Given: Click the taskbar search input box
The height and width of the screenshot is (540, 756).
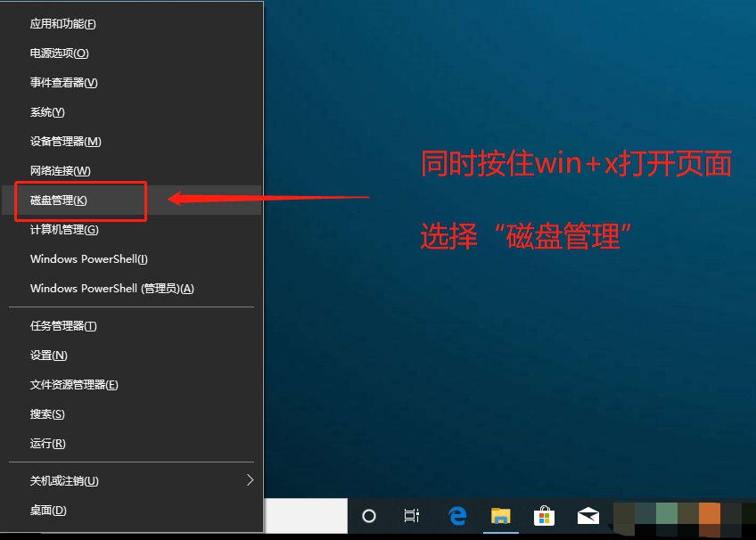Looking at the screenshot, I should coord(308,515).
